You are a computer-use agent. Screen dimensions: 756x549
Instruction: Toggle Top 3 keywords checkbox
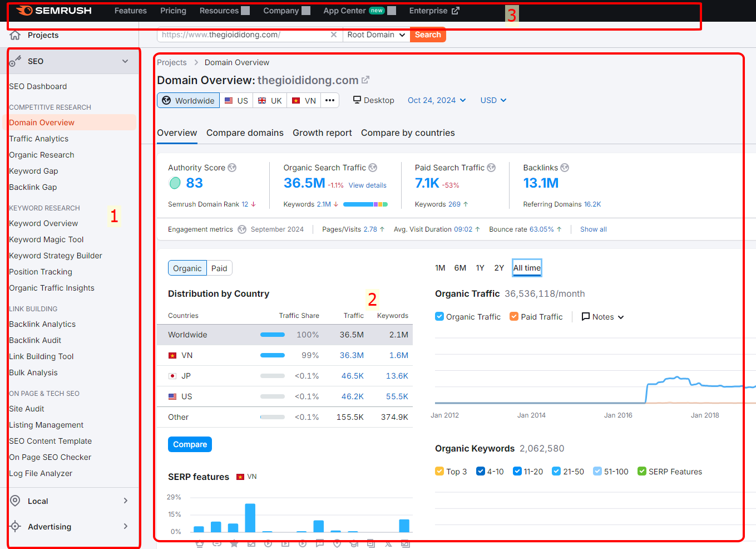click(439, 471)
